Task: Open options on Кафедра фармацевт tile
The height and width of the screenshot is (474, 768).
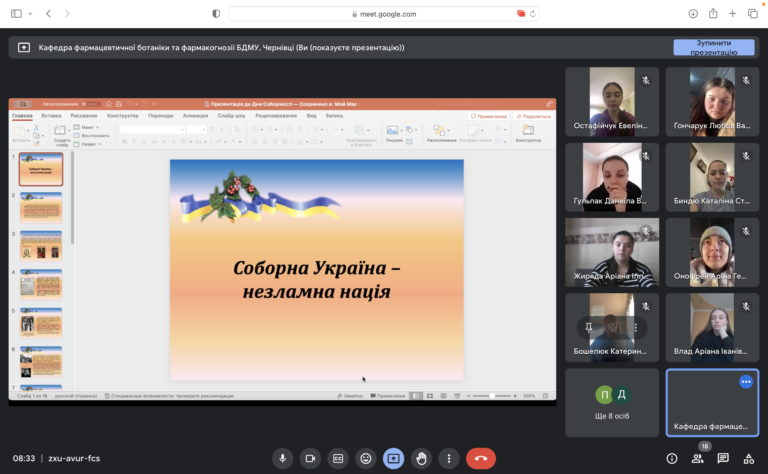Action: (745, 382)
